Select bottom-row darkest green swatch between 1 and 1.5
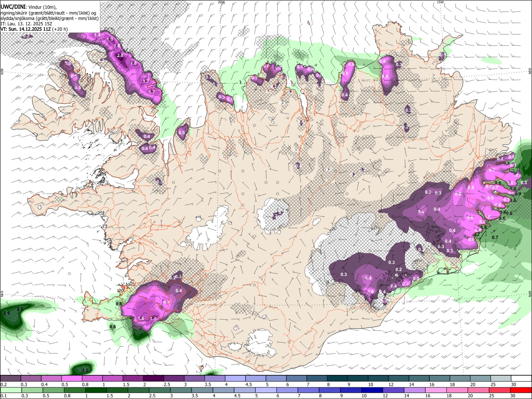Viewport: 532px width, 399px height. coord(96,390)
